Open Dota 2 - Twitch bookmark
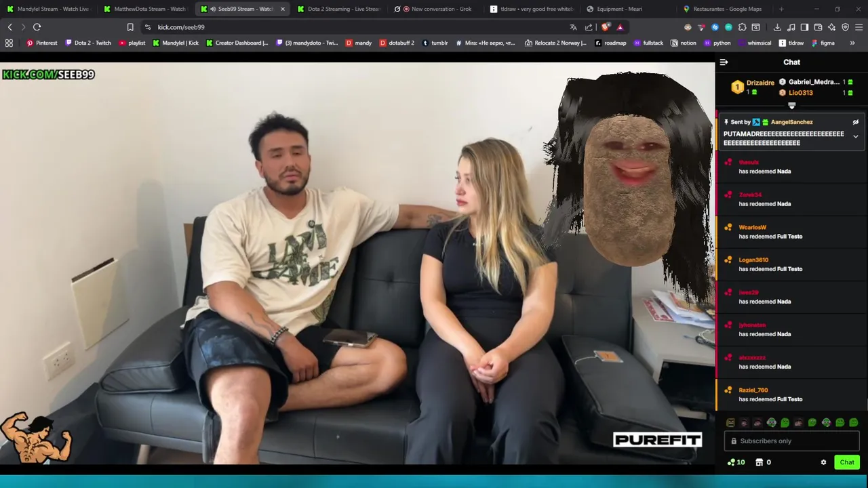868x488 pixels. (x=88, y=43)
